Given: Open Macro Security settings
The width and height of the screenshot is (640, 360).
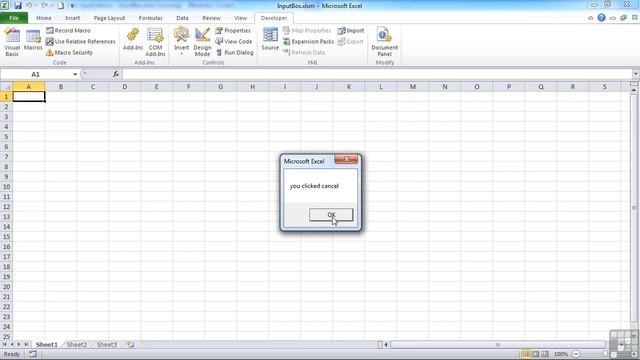Looking at the screenshot, I should click(x=69, y=53).
